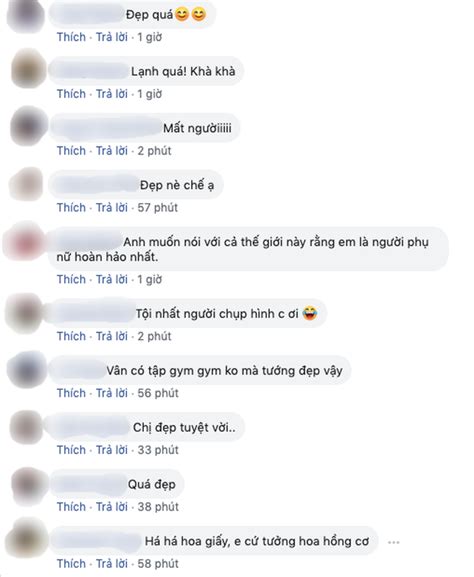Reply to the 'Há há hoa giấy' comment
This screenshot has width=474, height=577.
[x=112, y=564]
